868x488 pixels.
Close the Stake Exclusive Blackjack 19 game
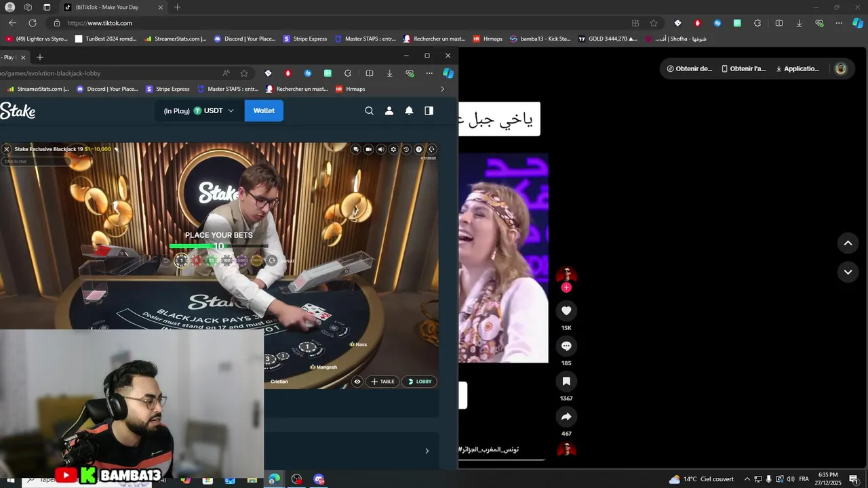(7, 149)
